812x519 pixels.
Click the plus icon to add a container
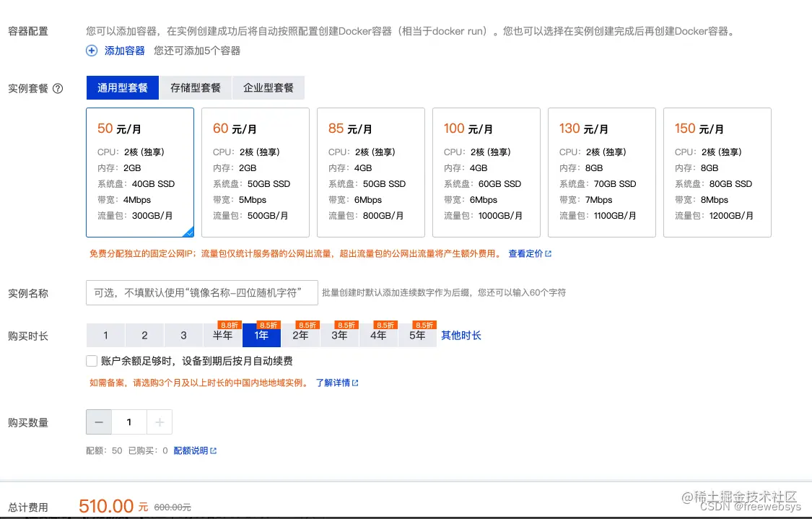(x=91, y=51)
